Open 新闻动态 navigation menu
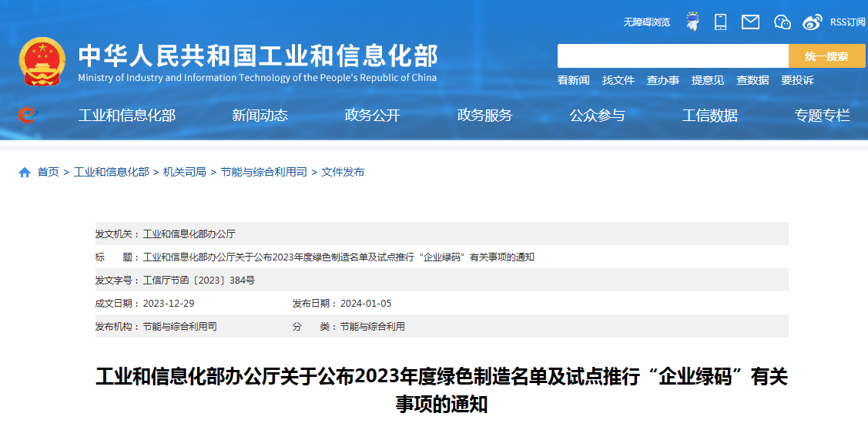The image size is (868, 447). tap(260, 115)
